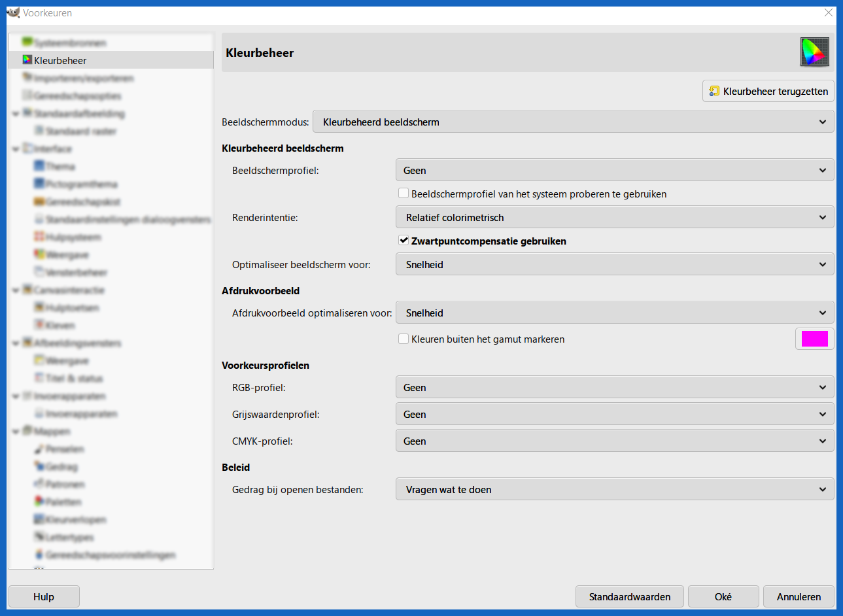
Task: Click the Canvasinteractie category icon
Action: click(x=27, y=289)
